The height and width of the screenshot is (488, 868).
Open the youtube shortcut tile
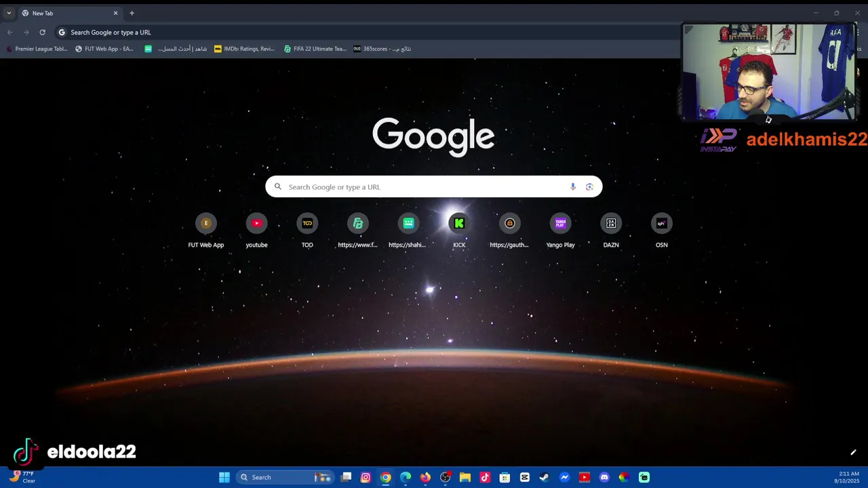256,231
